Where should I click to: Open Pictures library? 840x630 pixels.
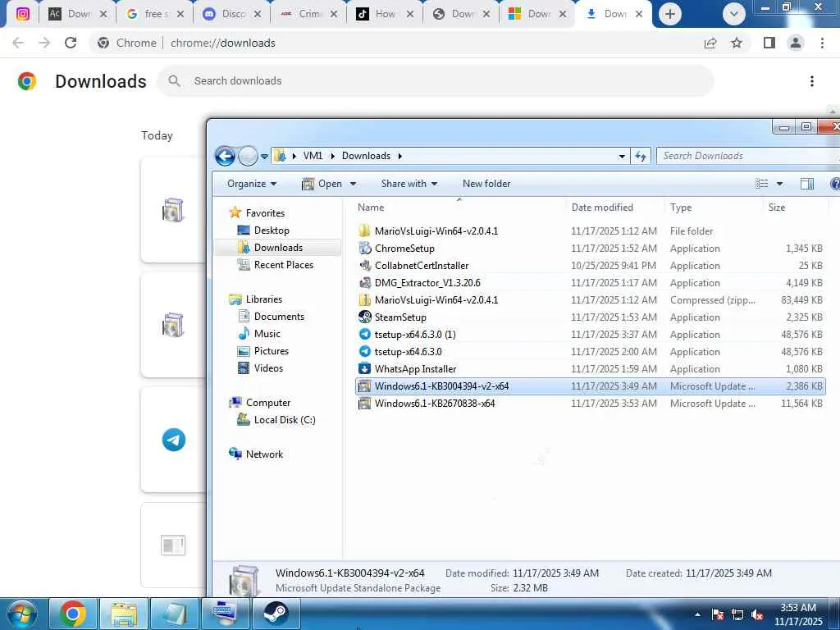(x=271, y=351)
